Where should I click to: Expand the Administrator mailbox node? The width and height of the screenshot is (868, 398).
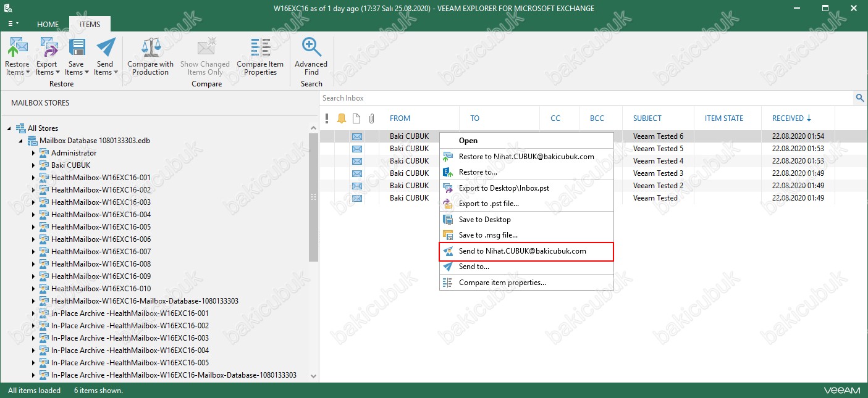coord(33,153)
